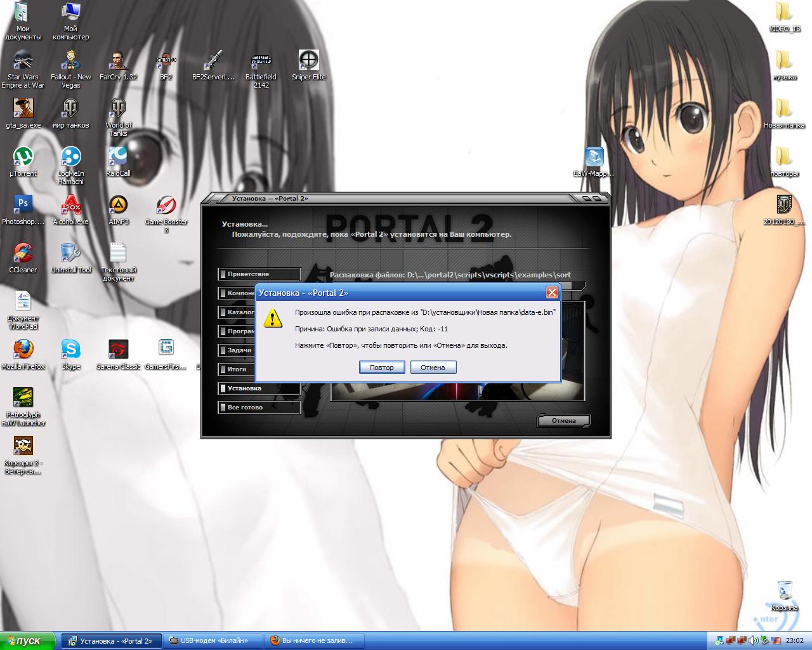The width and height of the screenshot is (812, 650).
Task: Launch CCleaner desktop shortcut
Action: click(x=23, y=259)
